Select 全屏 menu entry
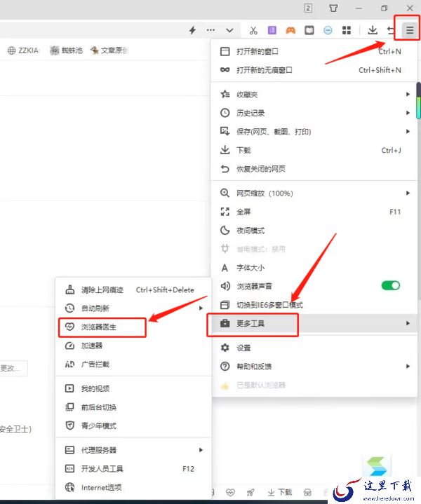The height and width of the screenshot is (504, 421). (x=314, y=212)
